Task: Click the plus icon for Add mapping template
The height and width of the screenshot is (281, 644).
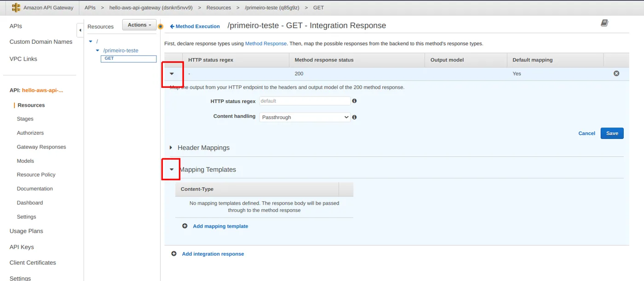Action: (x=185, y=226)
